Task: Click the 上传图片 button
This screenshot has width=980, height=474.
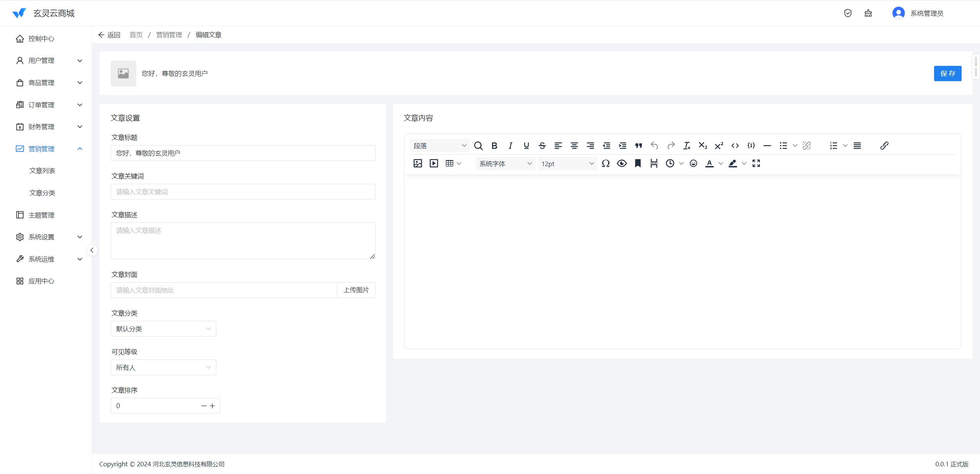Action: tap(356, 290)
